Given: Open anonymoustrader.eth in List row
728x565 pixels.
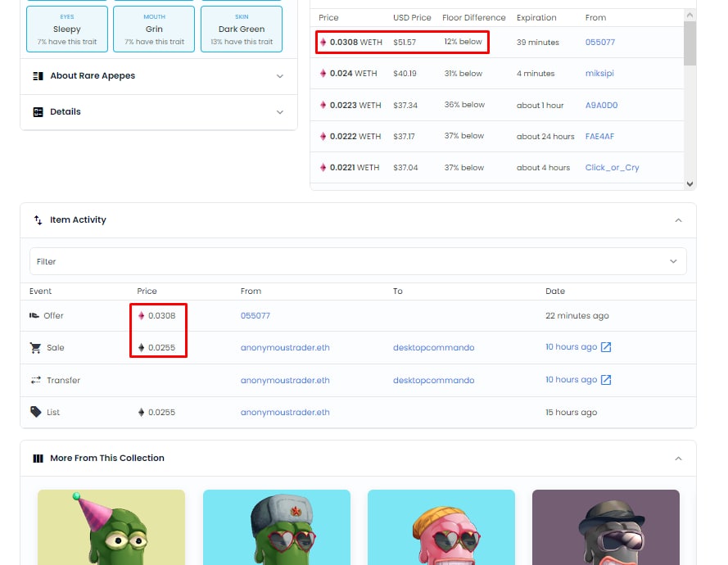Looking at the screenshot, I should [285, 412].
